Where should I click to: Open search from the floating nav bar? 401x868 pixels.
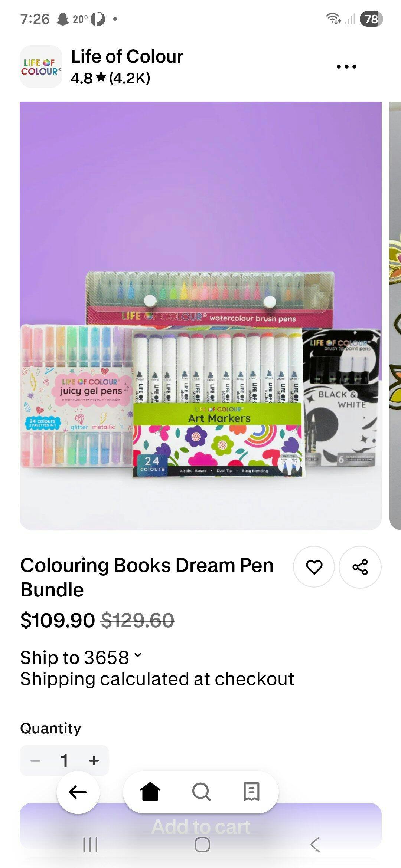(x=201, y=792)
